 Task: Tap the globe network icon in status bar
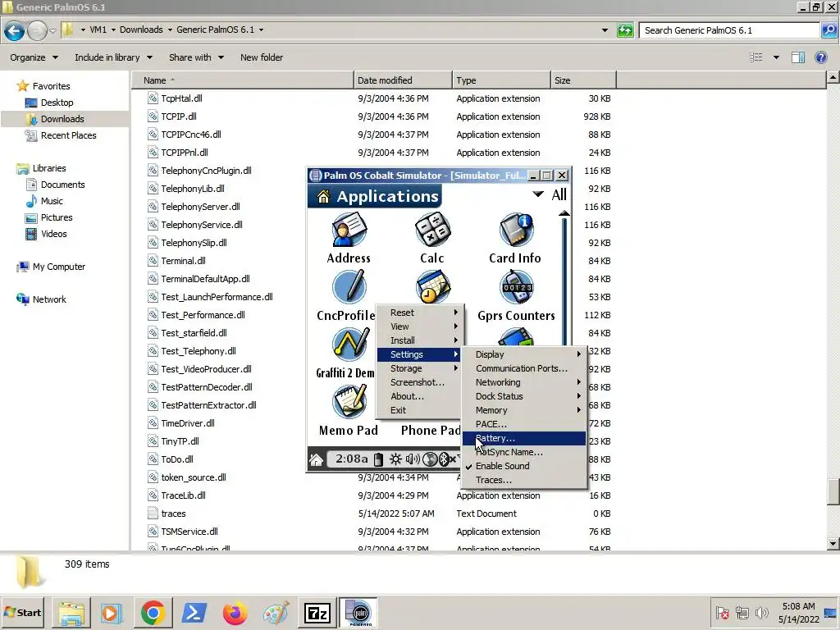point(430,459)
